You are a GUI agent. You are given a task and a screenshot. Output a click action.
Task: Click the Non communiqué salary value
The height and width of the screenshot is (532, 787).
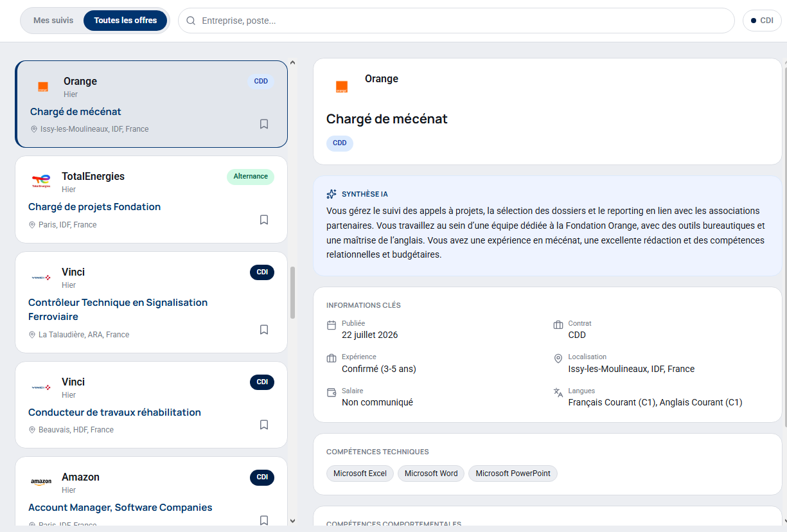[377, 403]
